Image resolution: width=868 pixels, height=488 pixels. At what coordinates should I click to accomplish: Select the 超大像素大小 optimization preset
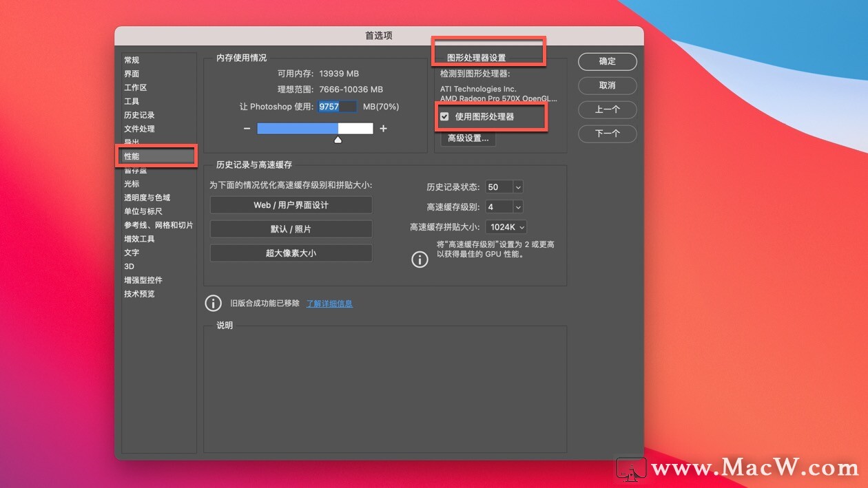(x=291, y=253)
